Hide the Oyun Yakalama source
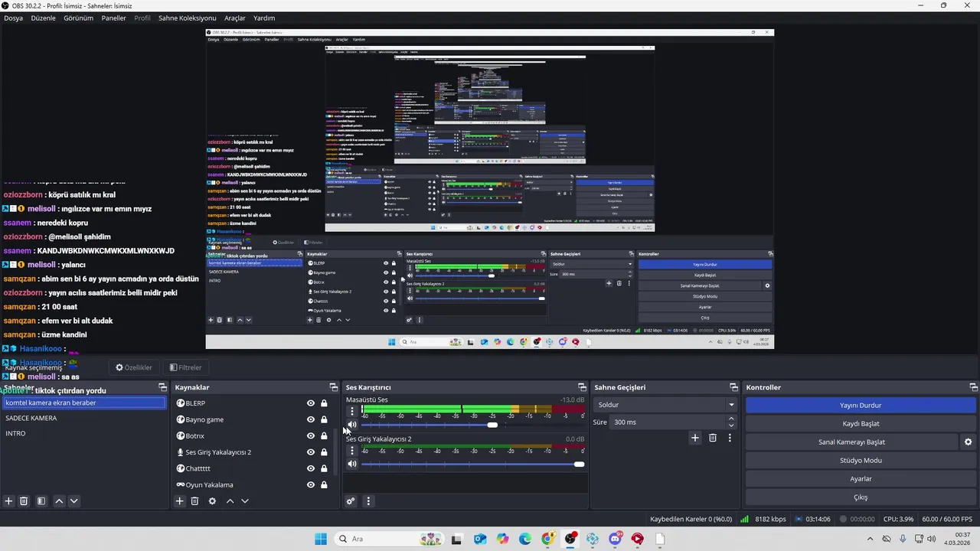Image resolution: width=980 pixels, height=551 pixels. [x=311, y=484]
